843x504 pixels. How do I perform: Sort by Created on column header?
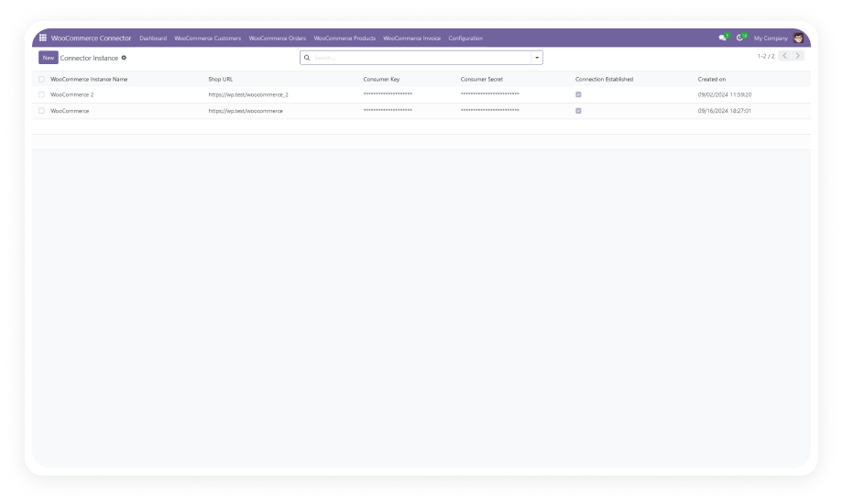(712, 79)
